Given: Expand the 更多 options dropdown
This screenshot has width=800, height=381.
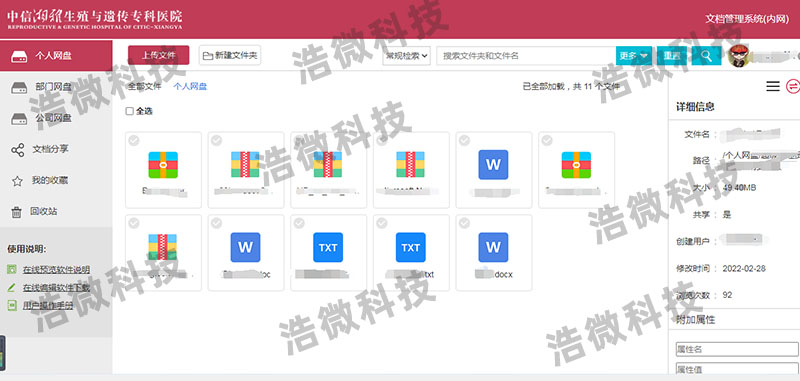Looking at the screenshot, I should (634, 56).
